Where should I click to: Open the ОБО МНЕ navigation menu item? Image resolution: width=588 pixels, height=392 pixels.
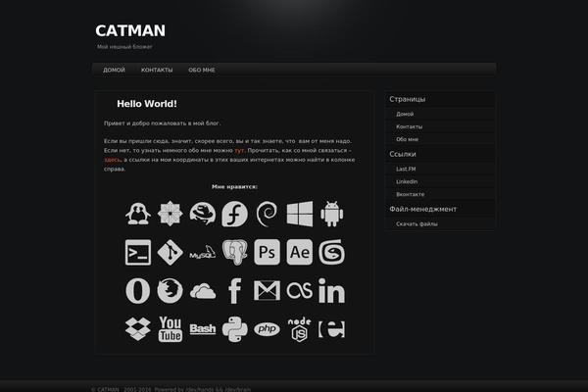pos(202,70)
